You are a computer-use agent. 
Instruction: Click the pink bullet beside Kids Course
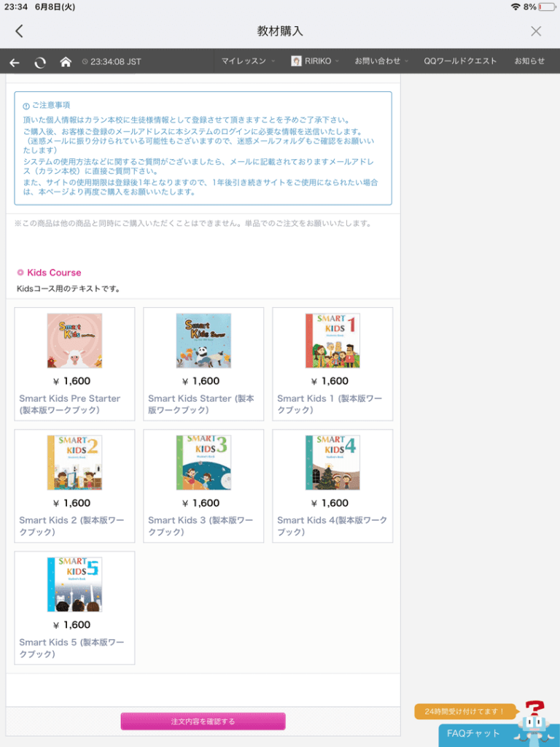click(20, 273)
